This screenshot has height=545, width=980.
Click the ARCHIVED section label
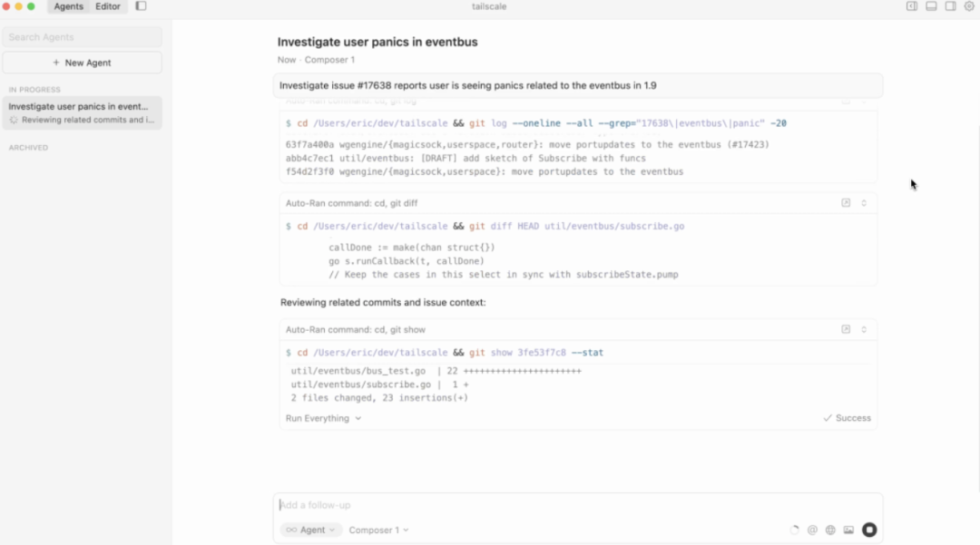pos(28,148)
